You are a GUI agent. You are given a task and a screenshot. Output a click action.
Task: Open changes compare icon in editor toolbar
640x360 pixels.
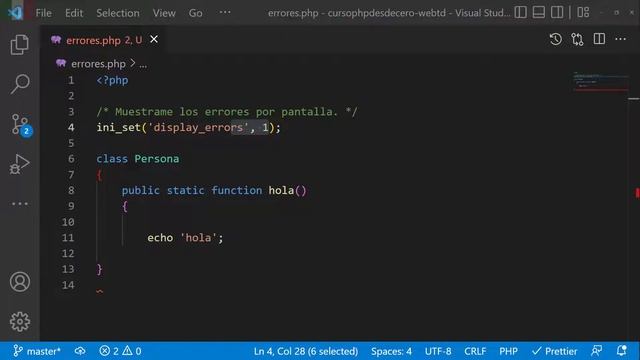click(577, 39)
